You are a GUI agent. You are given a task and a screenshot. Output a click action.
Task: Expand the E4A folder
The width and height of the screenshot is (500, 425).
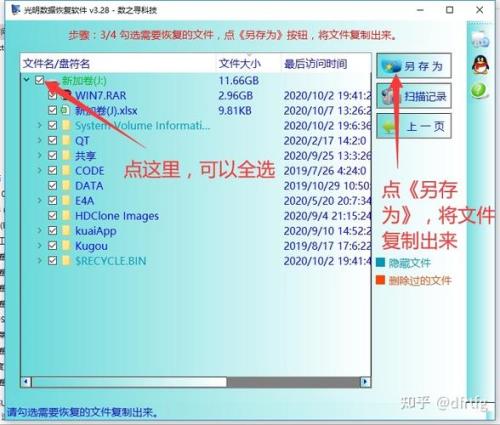pos(39,200)
